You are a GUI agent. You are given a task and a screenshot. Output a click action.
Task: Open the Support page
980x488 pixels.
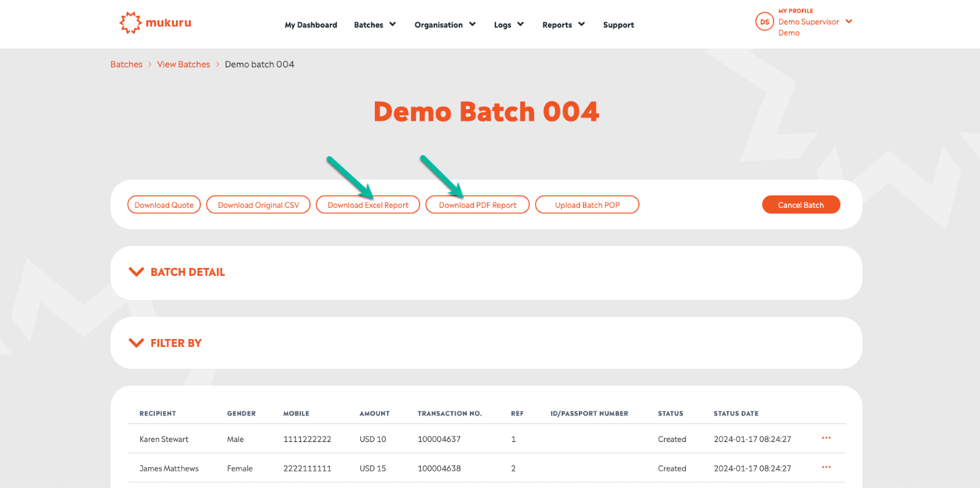[x=618, y=25]
